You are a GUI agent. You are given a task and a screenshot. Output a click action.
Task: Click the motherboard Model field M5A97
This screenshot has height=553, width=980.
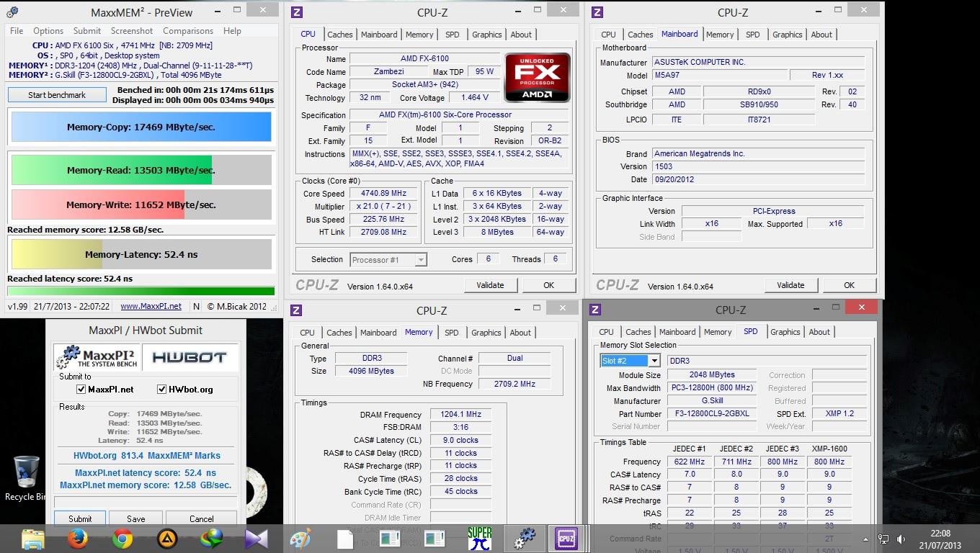tap(719, 76)
